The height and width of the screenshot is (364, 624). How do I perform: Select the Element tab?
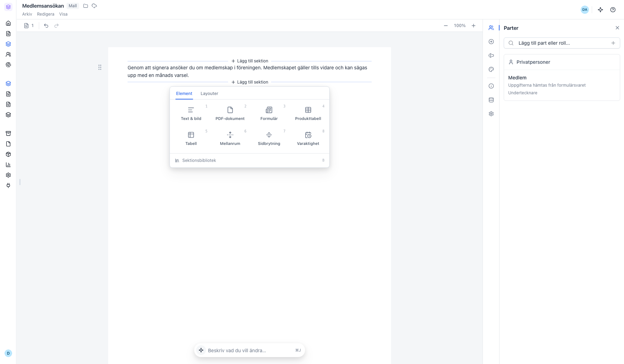point(184,94)
